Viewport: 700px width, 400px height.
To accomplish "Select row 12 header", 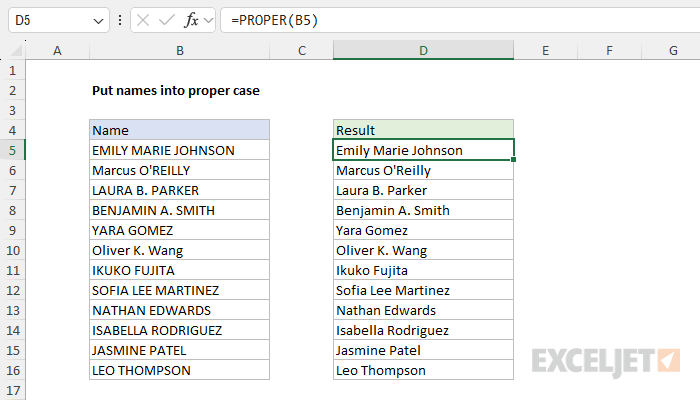I will [x=12, y=290].
